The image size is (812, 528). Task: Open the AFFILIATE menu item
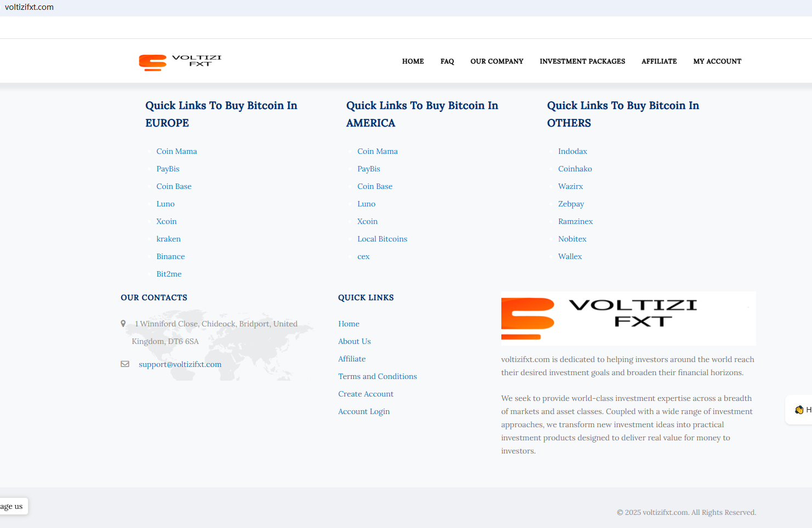[659, 61]
